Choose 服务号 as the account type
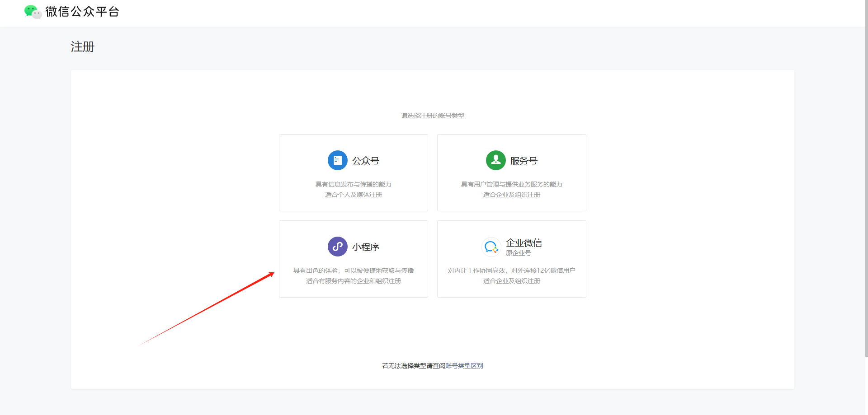Viewport: 868px width, 415px height. pos(511,173)
